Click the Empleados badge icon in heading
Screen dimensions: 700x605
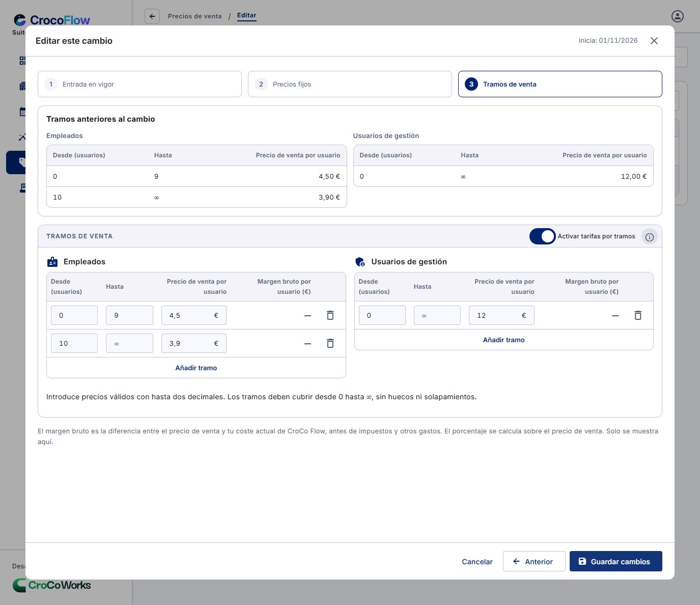click(x=52, y=262)
